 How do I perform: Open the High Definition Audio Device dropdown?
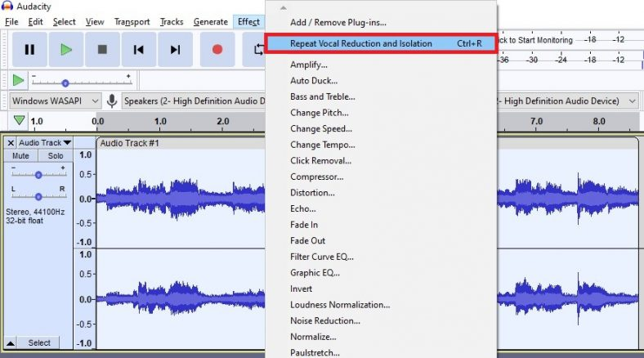pos(569,101)
